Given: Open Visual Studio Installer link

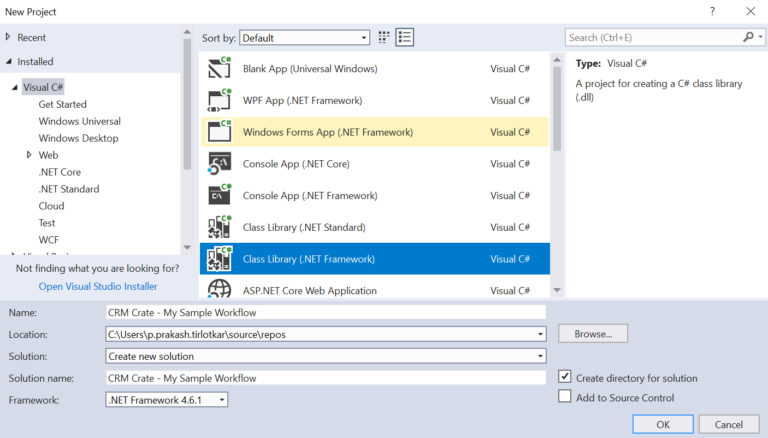Looking at the screenshot, I should pyautogui.click(x=98, y=286).
